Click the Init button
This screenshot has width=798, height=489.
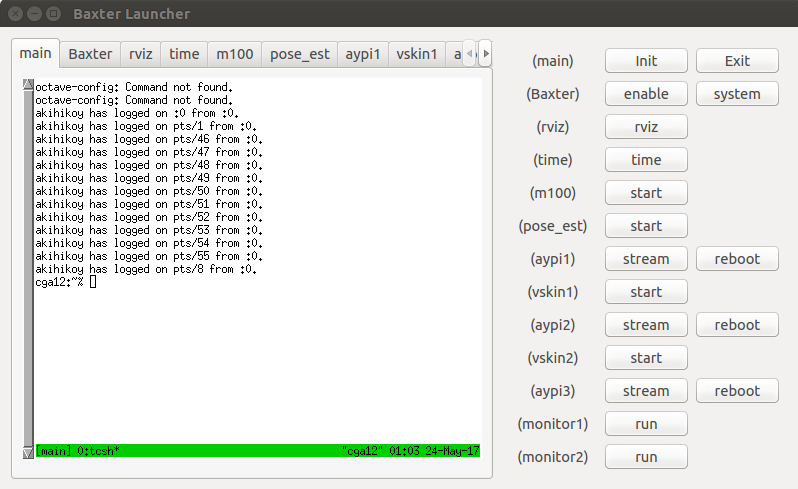pyautogui.click(x=646, y=61)
